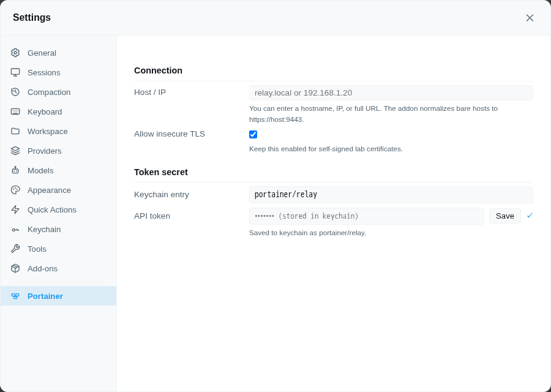Save the API token
This screenshot has width=551, height=392.
pyautogui.click(x=504, y=216)
